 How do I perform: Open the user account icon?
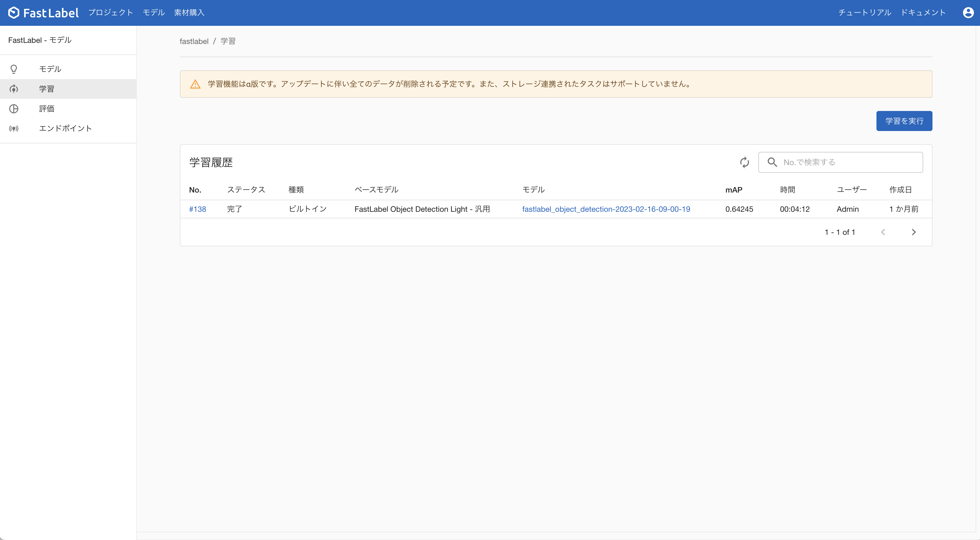pyautogui.click(x=968, y=13)
